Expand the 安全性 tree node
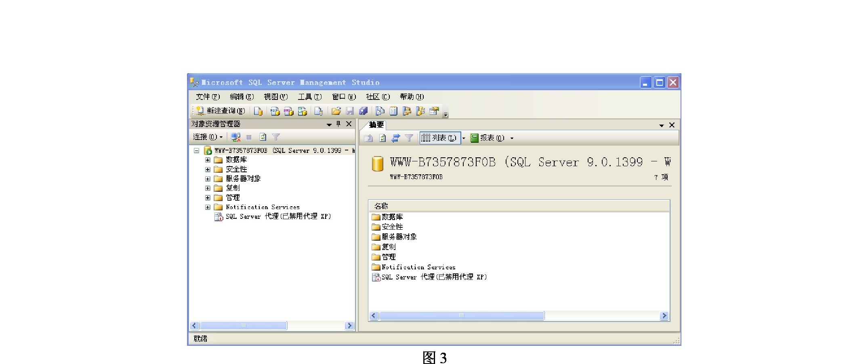The width and height of the screenshot is (868, 364). [x=208, y=169]
